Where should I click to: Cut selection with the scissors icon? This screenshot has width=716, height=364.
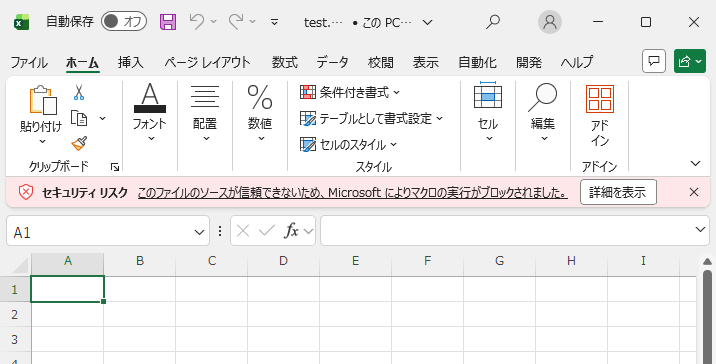(79, 93)
